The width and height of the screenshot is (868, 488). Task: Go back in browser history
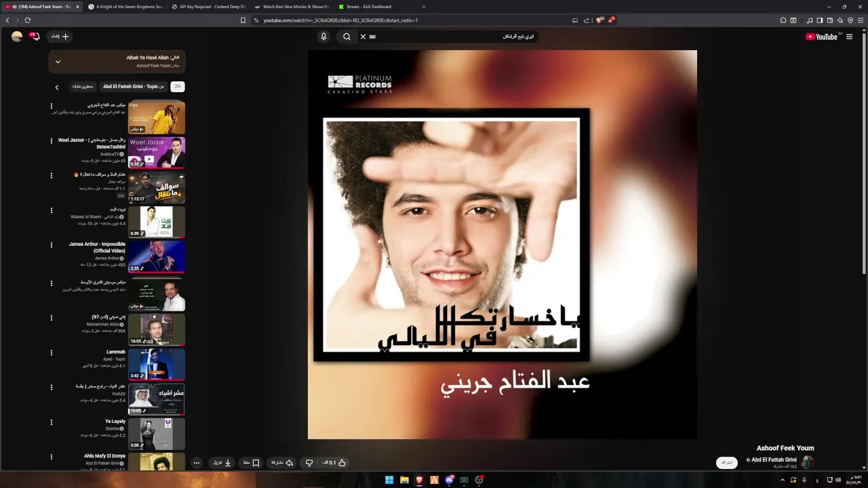(x=7, y=20)
